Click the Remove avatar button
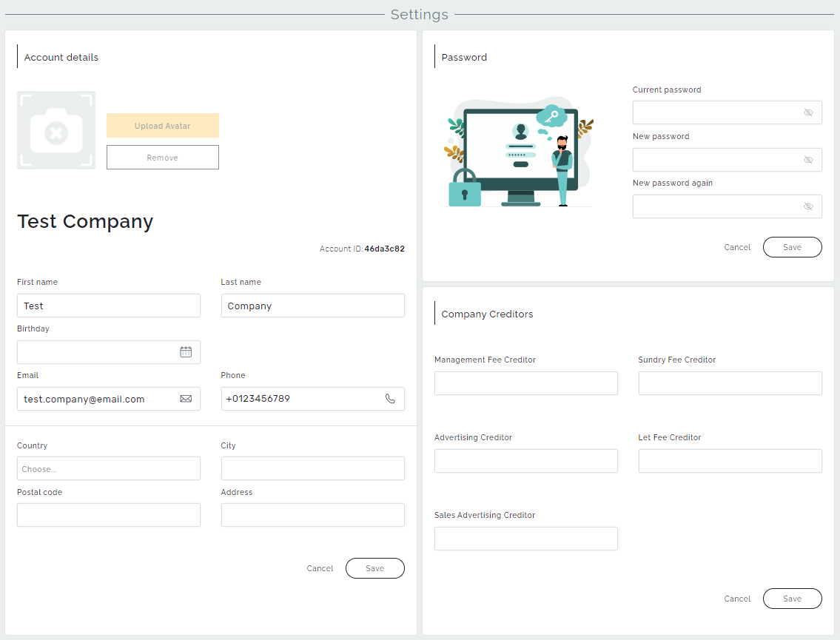This screenshot has width=840, height=640. point(162,158)
